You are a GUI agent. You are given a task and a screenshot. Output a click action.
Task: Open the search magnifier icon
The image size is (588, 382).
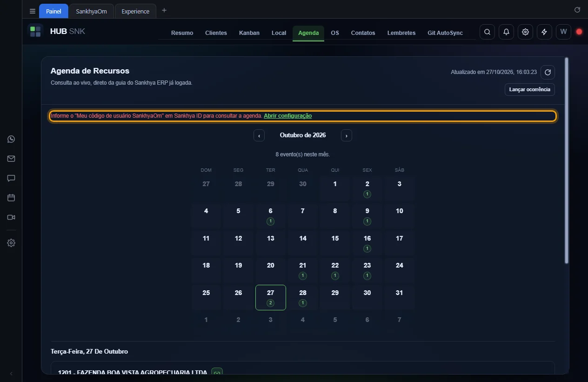click(487, 32)
